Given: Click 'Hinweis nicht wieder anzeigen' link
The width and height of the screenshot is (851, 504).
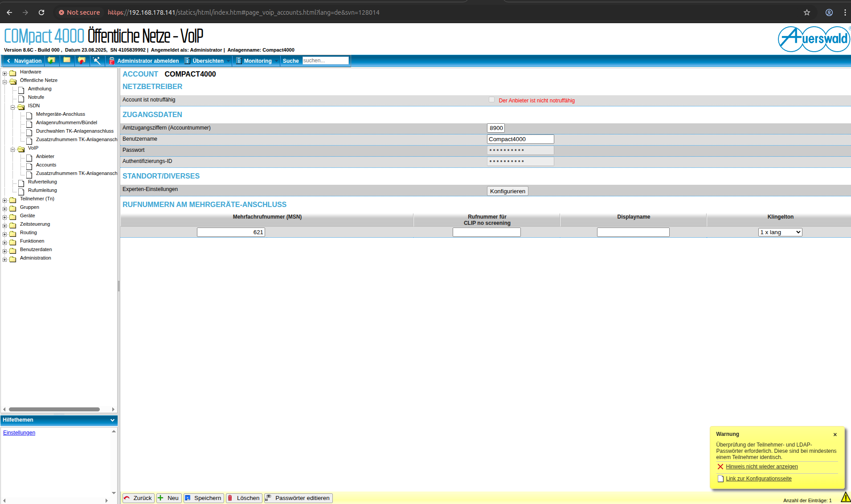Looking at the screenshot, I should [762, 467].
